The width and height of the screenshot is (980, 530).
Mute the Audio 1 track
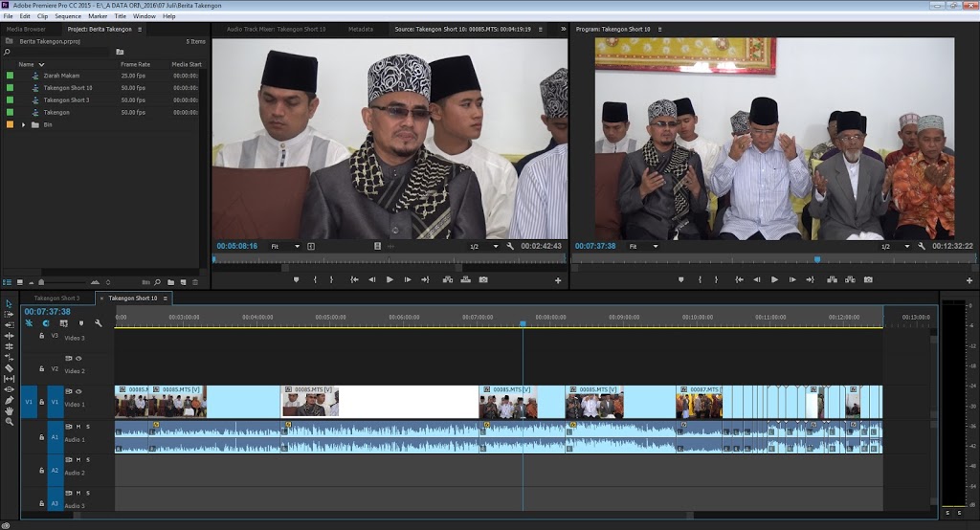click(78, 427)
